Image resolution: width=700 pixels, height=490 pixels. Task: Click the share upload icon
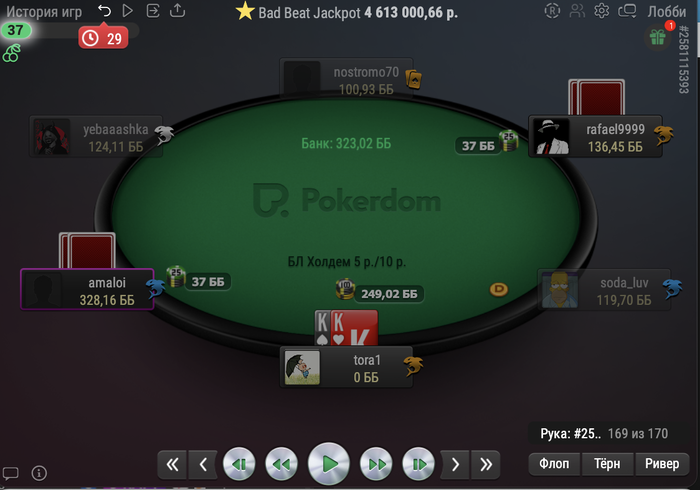(x=178, y=10)
